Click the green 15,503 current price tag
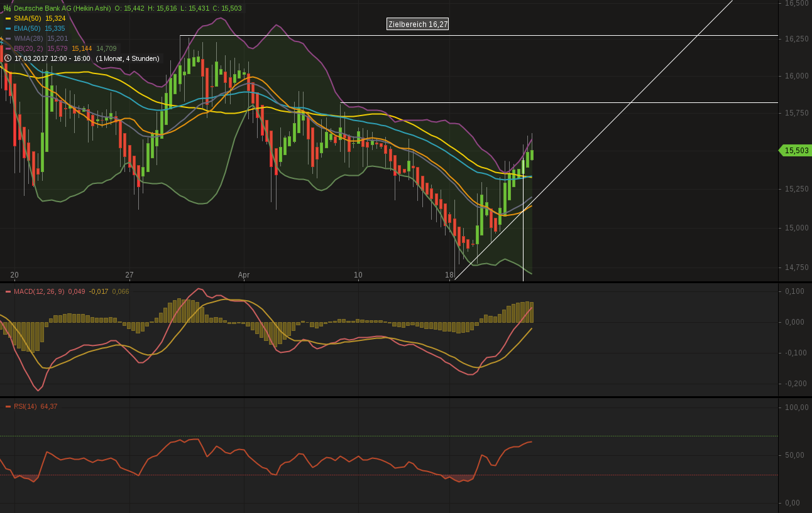The height and width of the screenshot is (513, 812). coord(795,150)
